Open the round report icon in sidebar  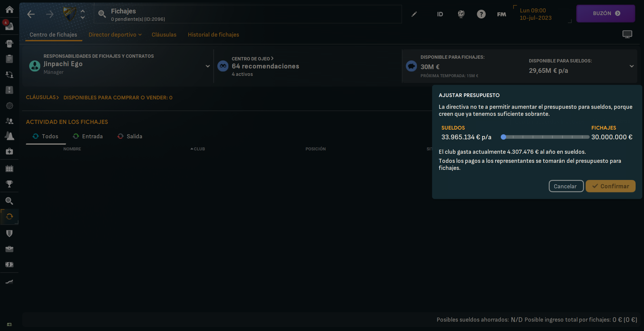pyautogui.click(x=9, y=106)
